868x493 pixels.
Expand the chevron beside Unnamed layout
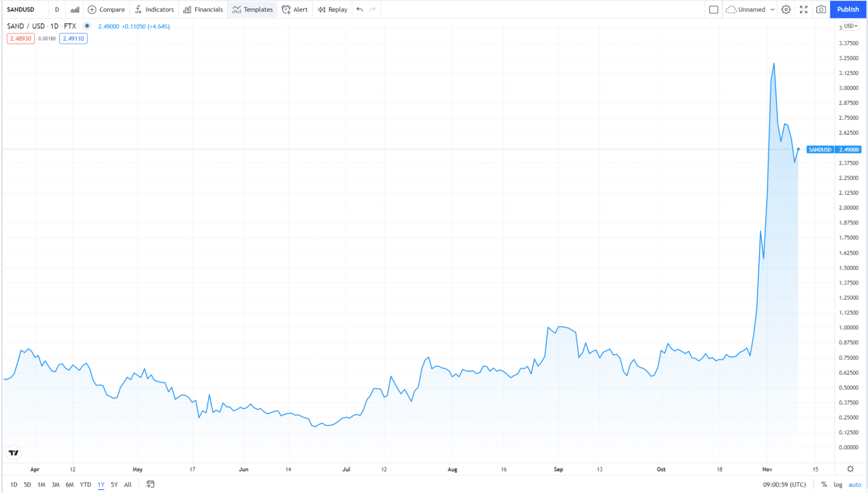click(x=772, y=10)
